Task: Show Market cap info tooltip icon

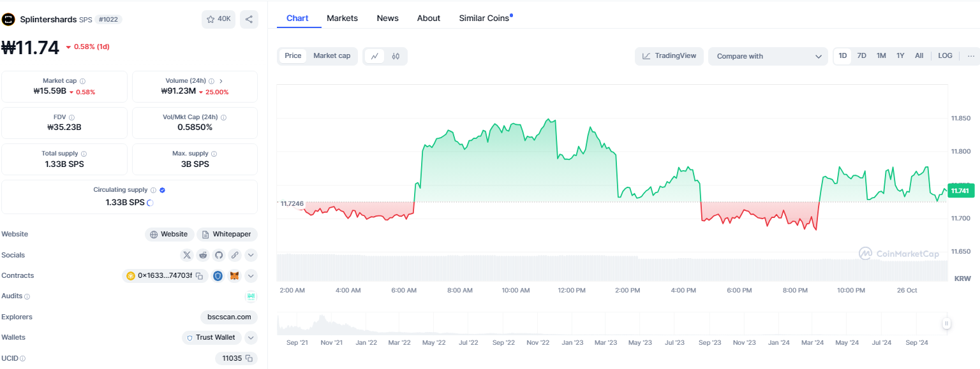Action: click(83, 81)
